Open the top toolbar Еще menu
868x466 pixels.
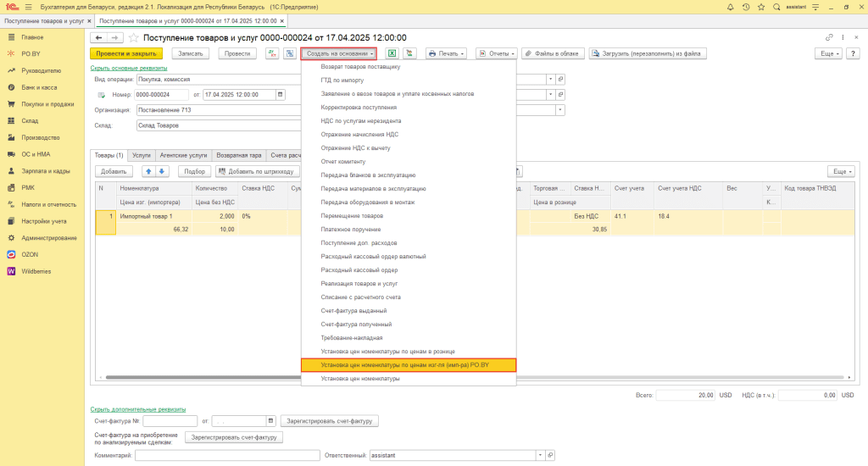coord(828,53)
